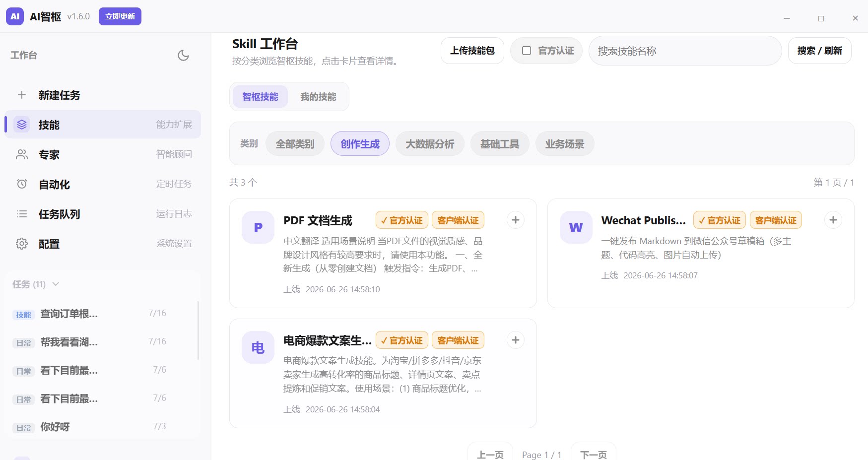
Task: Click the 电 avatar of 电商爆款文案 card
Action: (x=258, y=347)
